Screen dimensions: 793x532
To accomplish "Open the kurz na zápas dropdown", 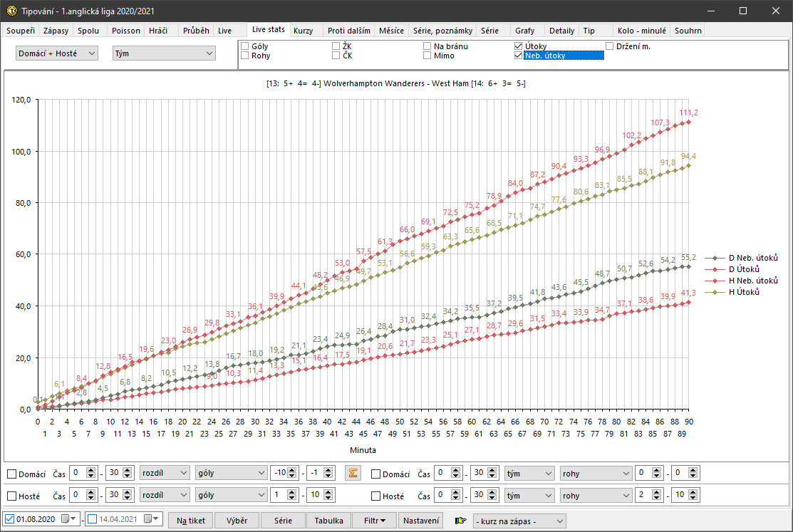I will 519,521.
